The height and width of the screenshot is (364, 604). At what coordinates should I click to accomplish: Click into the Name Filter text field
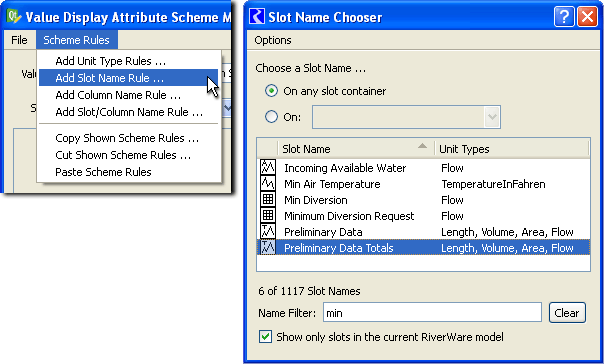click(x=432, y=313)
